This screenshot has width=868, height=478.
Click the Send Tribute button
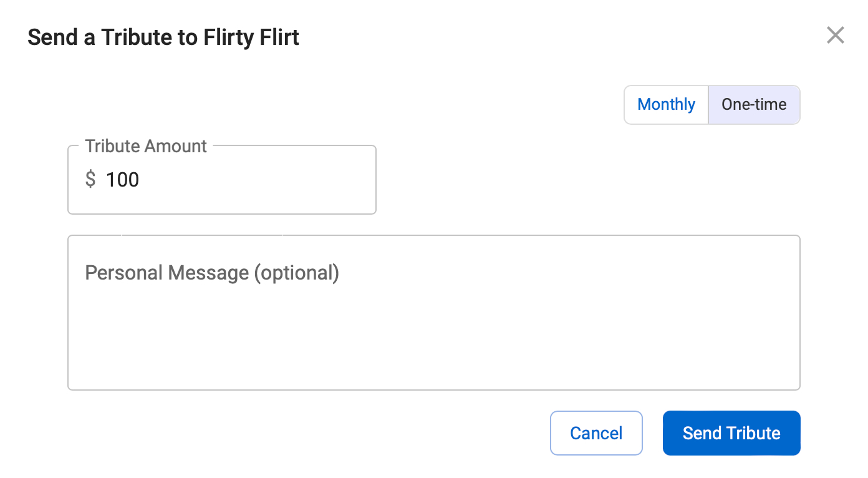(x=731, y=433)
